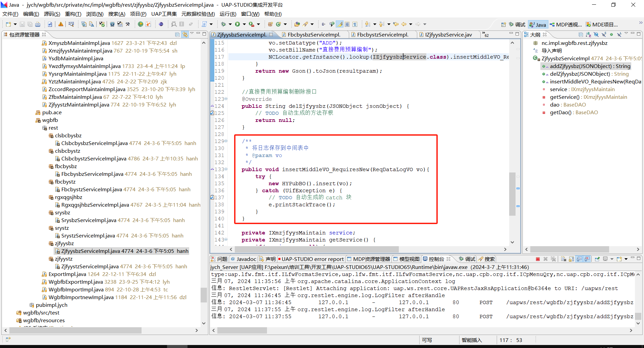This screenshot has width=644, height=348.
Task: Switch to IZjfyysbzService.java editor tab
Action: pyautogui.click(x=448, y=34)
